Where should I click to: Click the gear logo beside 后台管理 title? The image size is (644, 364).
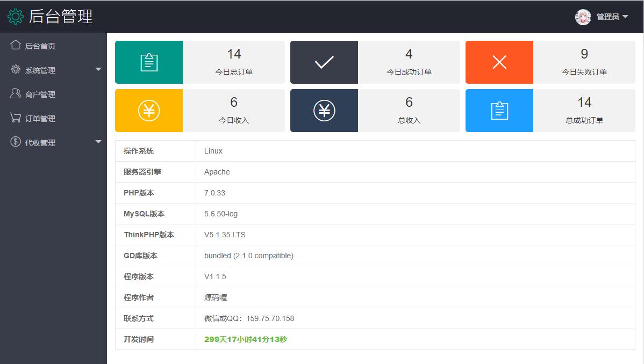16,17
